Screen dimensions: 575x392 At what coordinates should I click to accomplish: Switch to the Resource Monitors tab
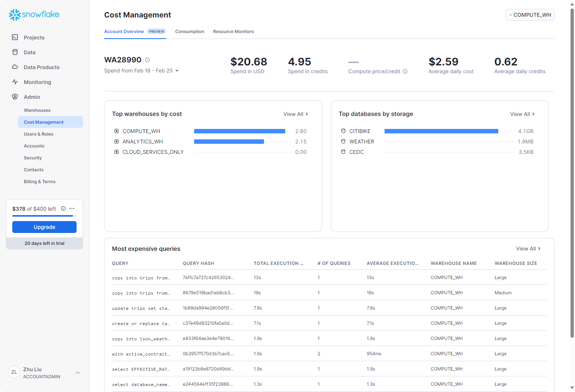point(233,32)
